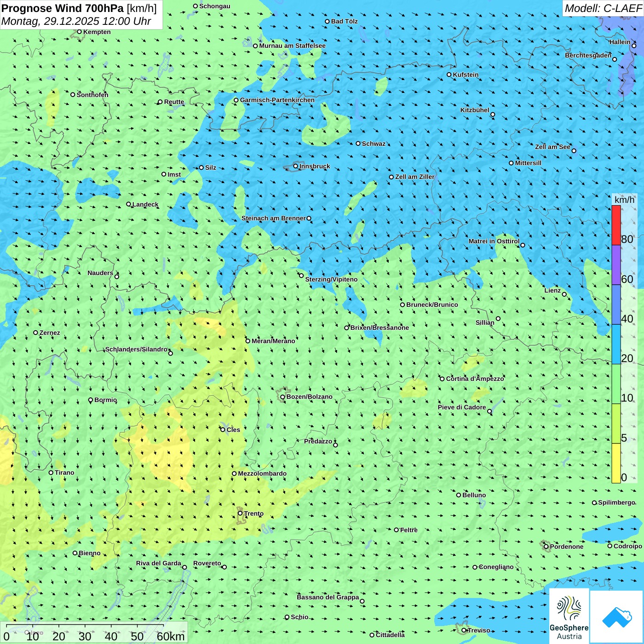Click the Meran/Merano city label
The image size is (644, 644).
[273, 341]
